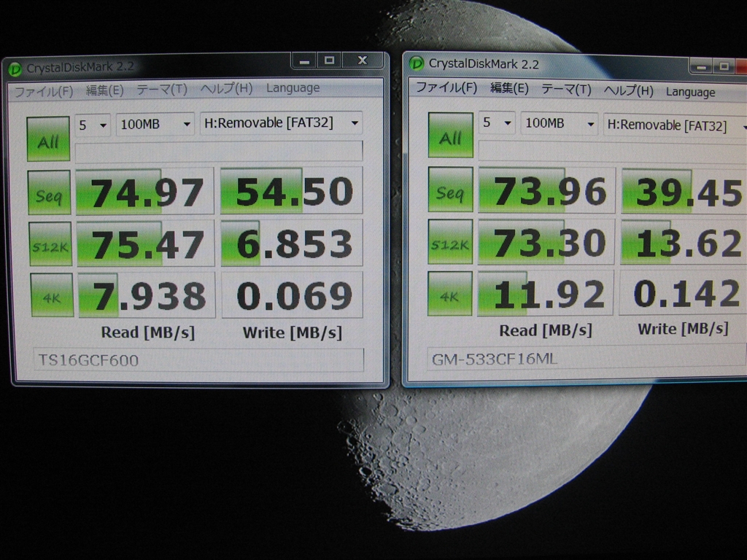Click the 512K write value 6.853
This screenshot has width=747, height=560.
point(292,243)
